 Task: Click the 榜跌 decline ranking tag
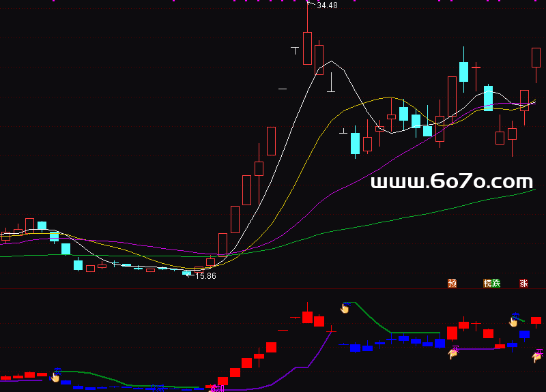click(x=491, y=283)
